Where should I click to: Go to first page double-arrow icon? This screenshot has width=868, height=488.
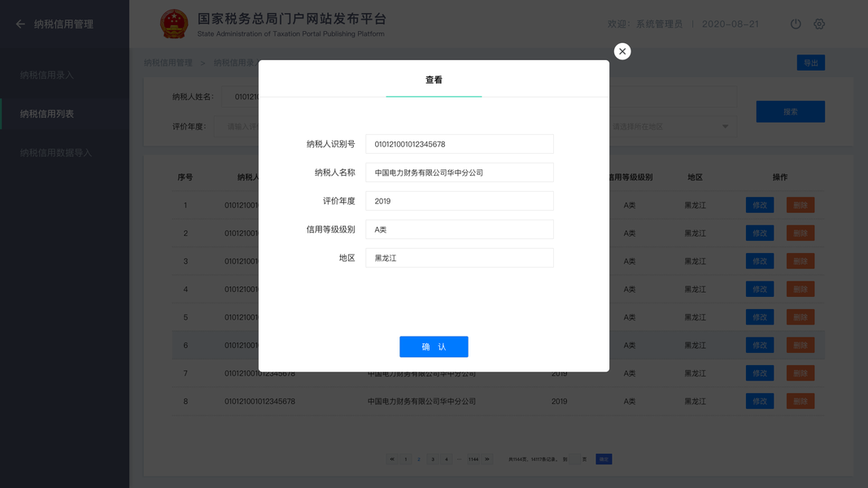pos(392,460)
